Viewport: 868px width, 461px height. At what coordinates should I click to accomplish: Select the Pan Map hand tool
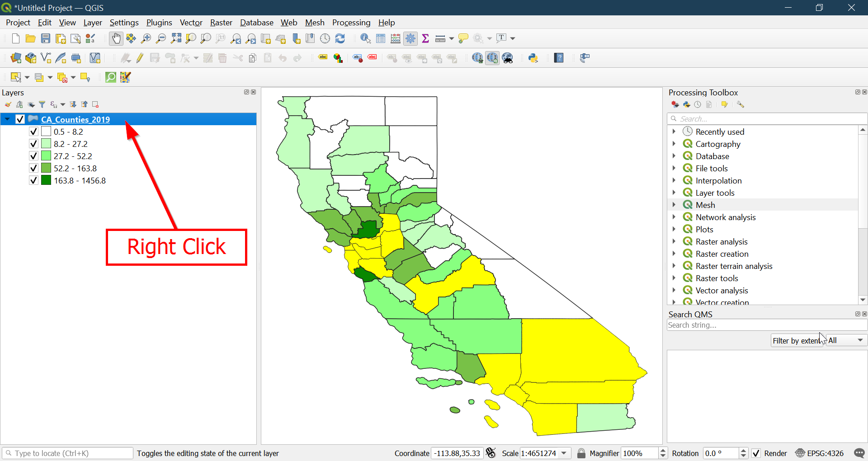116,39
